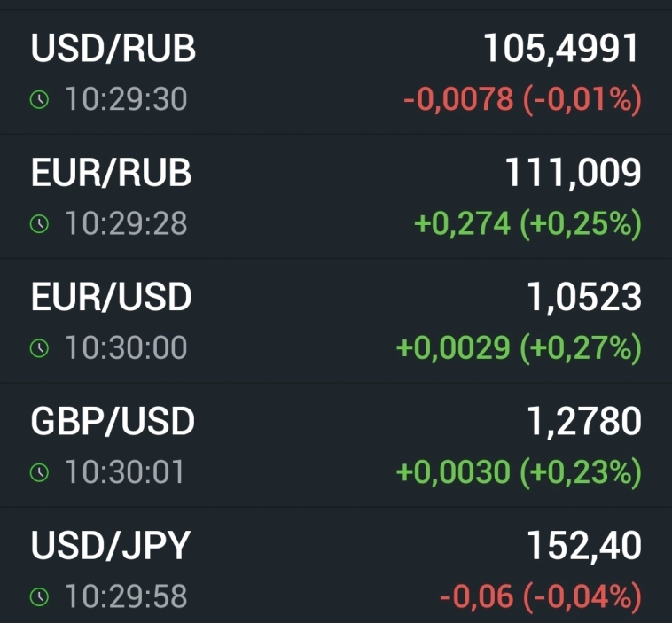This screenshot has height=623, width=672.
Task: Click the clock icon beside 10:30:00
Action: click(38, 349)
